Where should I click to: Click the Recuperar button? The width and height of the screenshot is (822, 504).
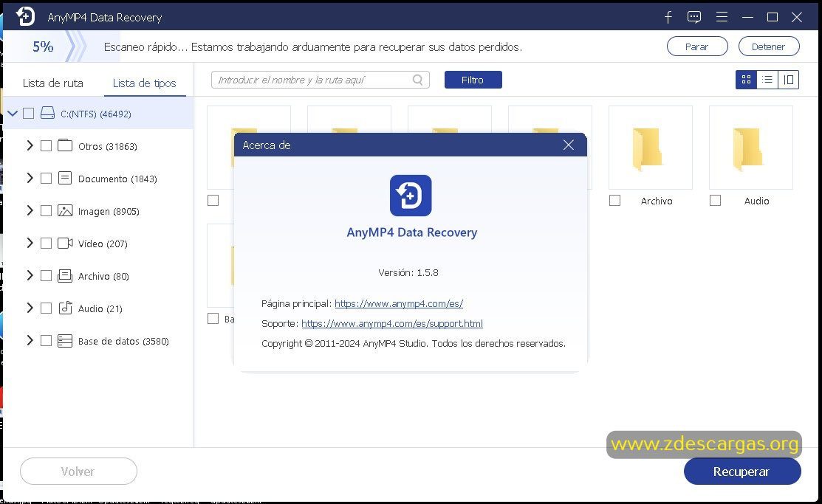[741, 471]
